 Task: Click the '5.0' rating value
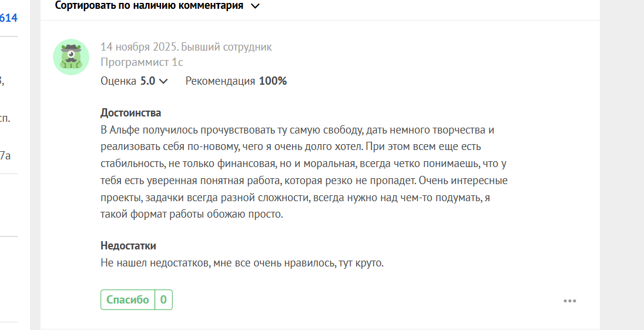coord(147,81)
